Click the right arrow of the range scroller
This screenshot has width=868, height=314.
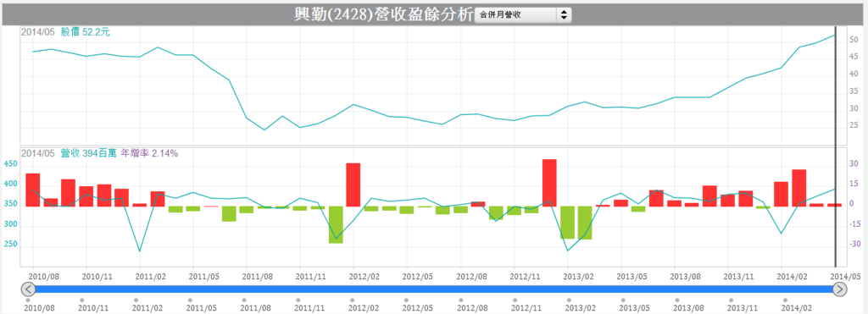(840, 289)
